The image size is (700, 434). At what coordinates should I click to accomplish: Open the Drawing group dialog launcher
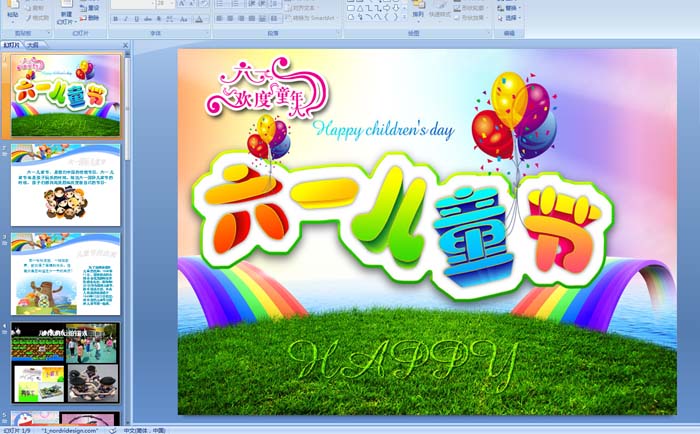pyautogui.click(x=489, y=33)
